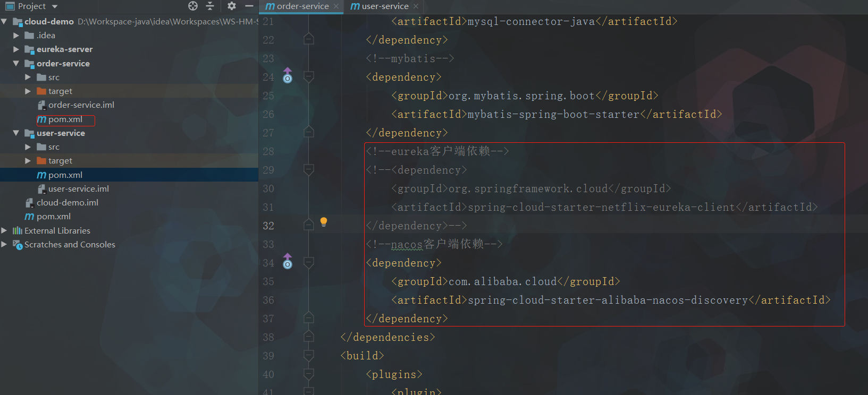Click Maven icon of root pom.xml

coord(29,217)
